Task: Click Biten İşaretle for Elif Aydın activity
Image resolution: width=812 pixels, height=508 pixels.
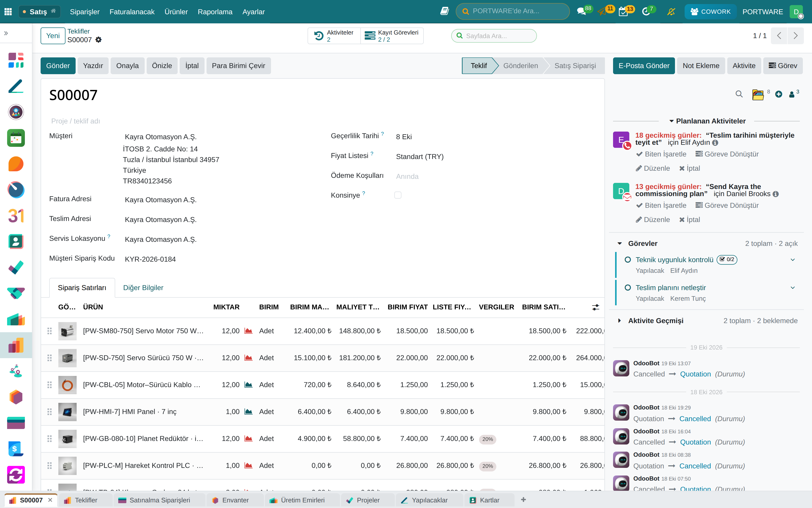Action: 661,154
